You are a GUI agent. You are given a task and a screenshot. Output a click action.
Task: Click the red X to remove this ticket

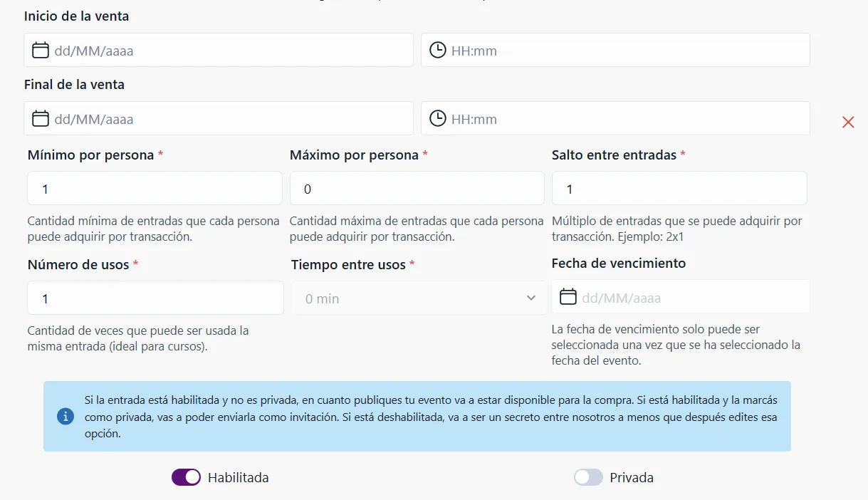pyautogui.click(x=848, y=122)
